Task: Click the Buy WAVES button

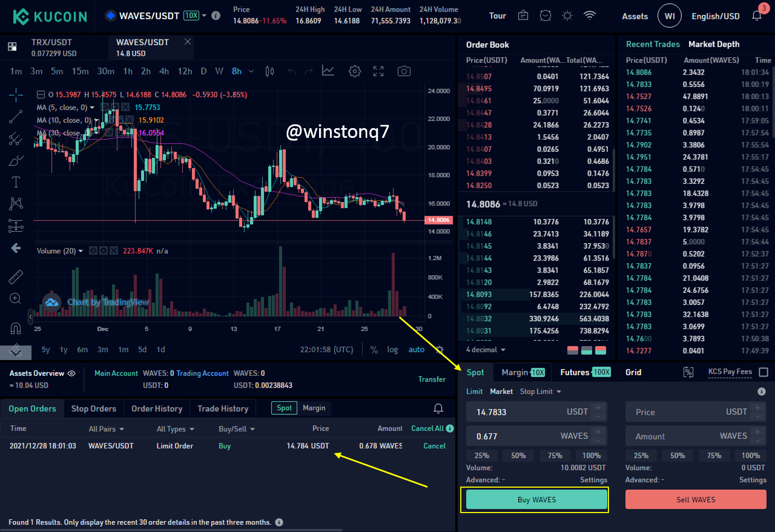Action: (536, 500)
